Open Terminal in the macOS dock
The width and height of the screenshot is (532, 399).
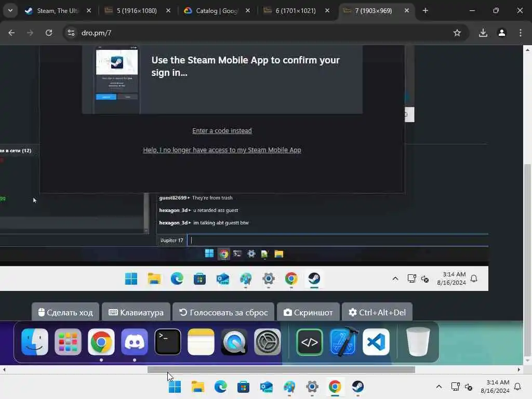coord(168,342)
